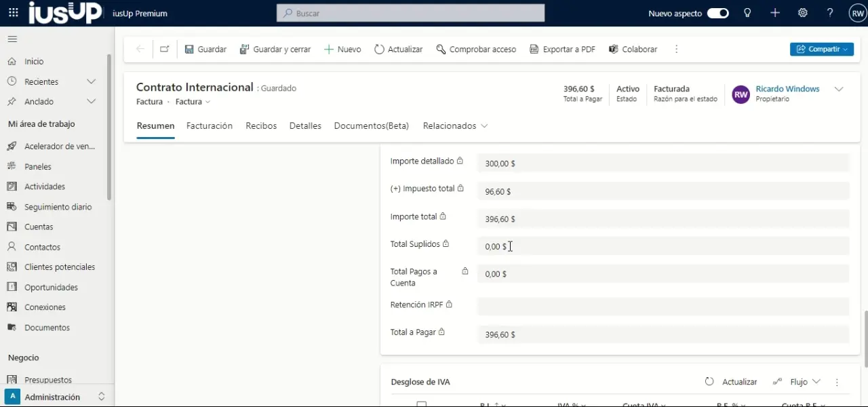This screenshot has height=407, width=868.
Task: Expand the header details chevron
Action: pos(839,90)
